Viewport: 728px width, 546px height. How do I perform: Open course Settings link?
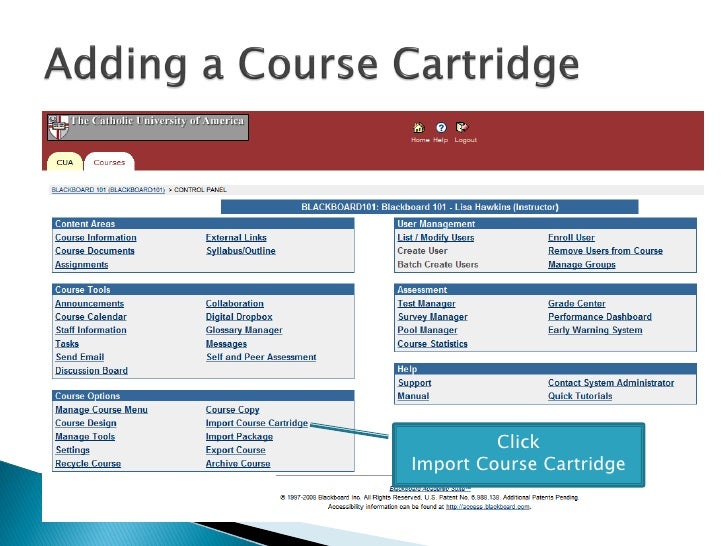click(x=72, y=450)
